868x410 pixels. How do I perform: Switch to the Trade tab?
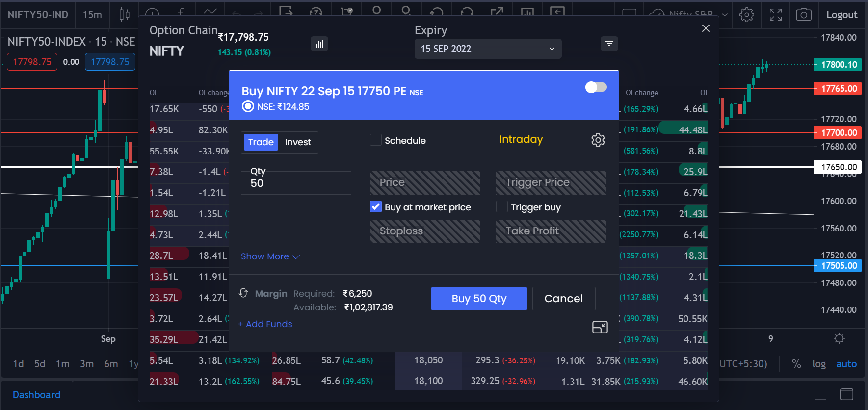point(261,142)
